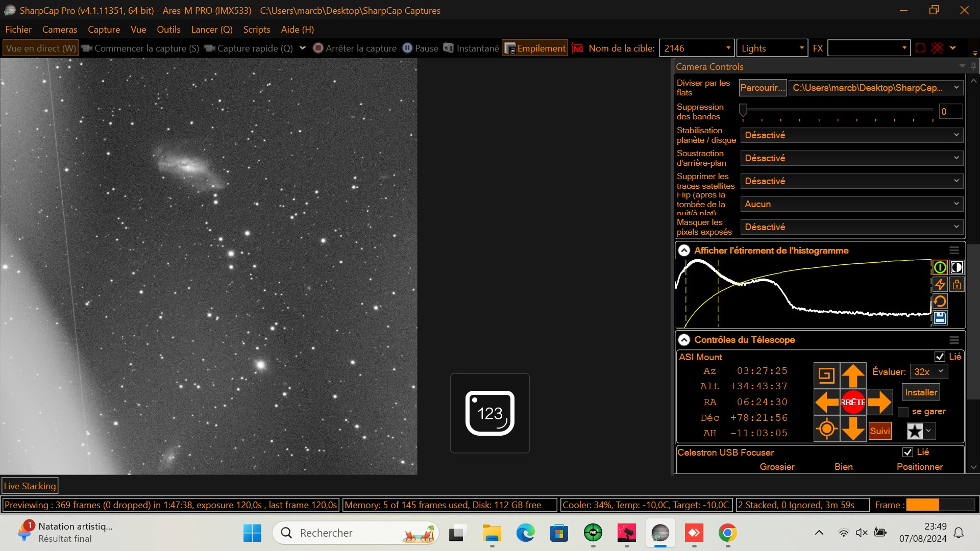The image size is (980, 551).
Task: Enable the 'se garer' park checkbox
Action: (903, 412)
